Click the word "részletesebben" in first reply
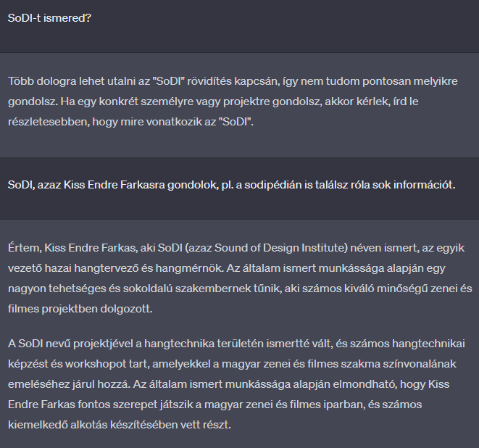Viewport: 479px width, 448px height. coord(49,122)
